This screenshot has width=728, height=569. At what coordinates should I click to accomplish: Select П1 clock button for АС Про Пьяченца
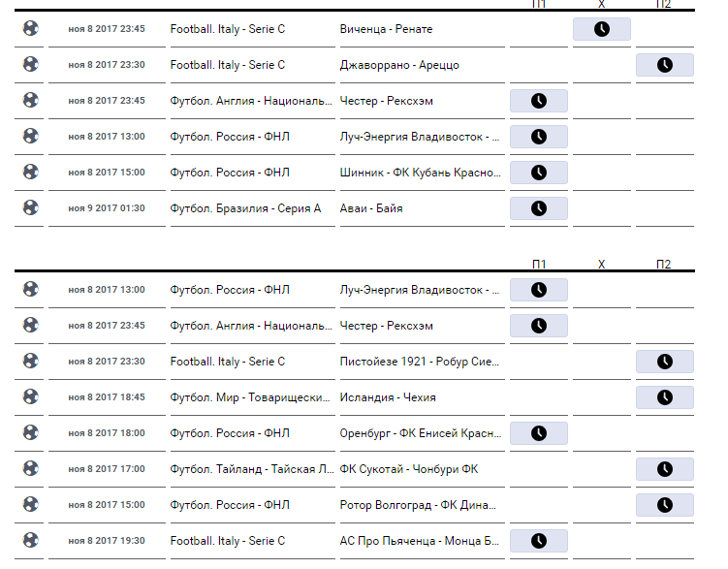538,541
